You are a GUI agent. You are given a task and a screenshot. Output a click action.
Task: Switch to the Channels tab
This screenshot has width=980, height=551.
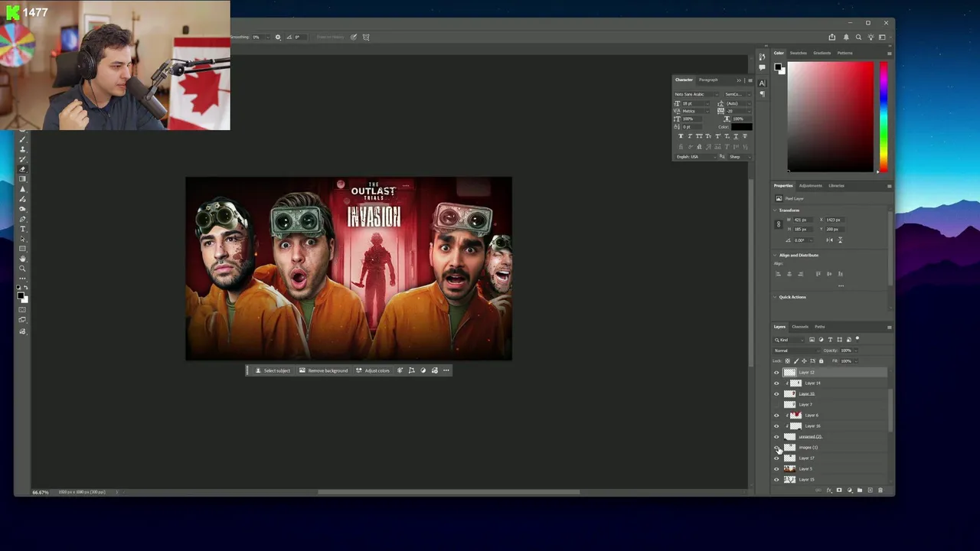(x=799, y=327)
